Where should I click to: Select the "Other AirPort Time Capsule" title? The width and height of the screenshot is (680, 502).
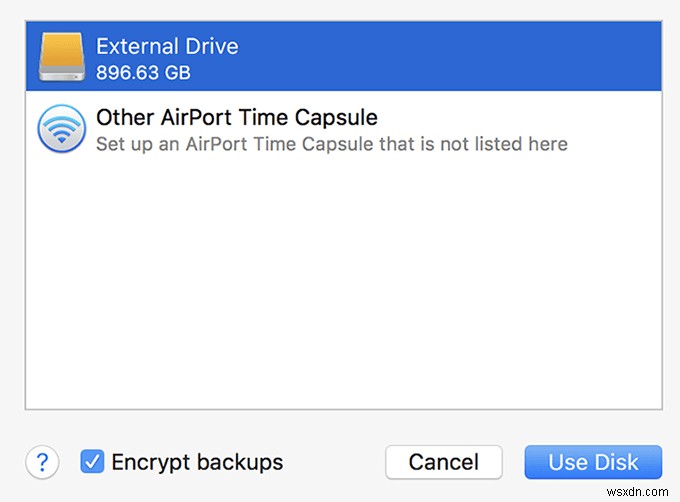[x=236, y=118]
